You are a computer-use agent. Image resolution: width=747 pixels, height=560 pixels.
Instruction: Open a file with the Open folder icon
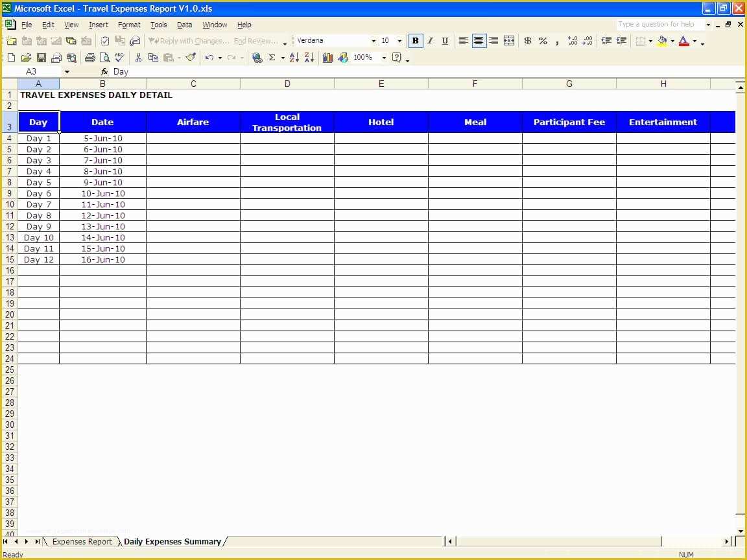pos(26,58)
